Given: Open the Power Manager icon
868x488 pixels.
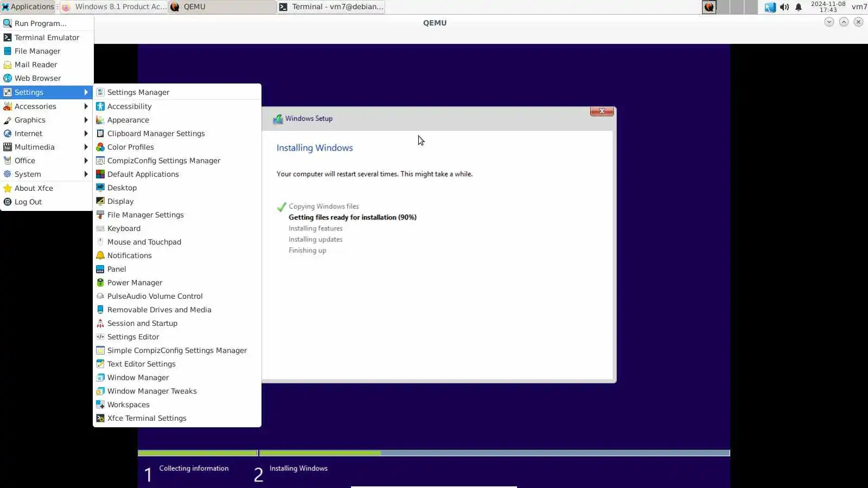Looking at the screenshot, I should [x=100, y=282].
